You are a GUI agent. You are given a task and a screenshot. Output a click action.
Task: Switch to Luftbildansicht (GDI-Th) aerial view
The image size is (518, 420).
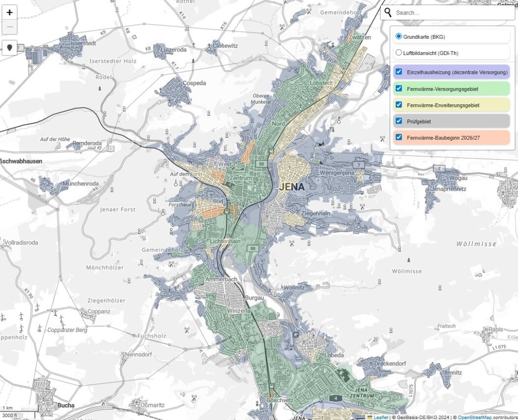click(x=399, y=53)
